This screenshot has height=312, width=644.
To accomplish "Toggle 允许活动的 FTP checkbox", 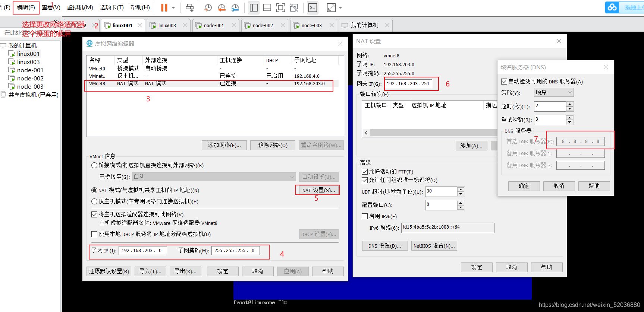I will click(x=365, y=172).
